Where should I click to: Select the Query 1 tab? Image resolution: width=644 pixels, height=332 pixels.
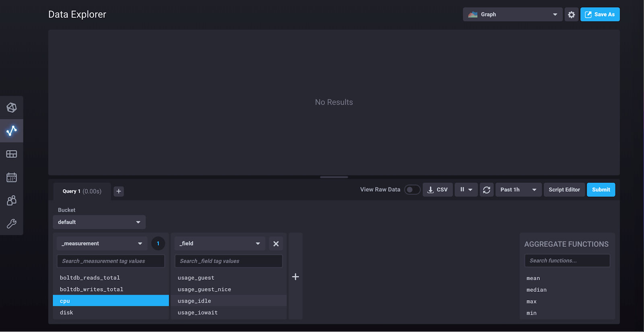point(82,191)
